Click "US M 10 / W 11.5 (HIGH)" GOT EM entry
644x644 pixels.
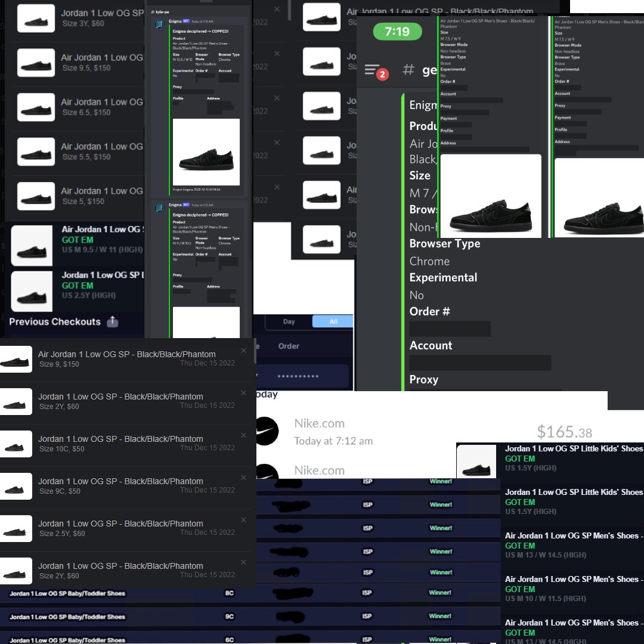click(x=546, y=599)
